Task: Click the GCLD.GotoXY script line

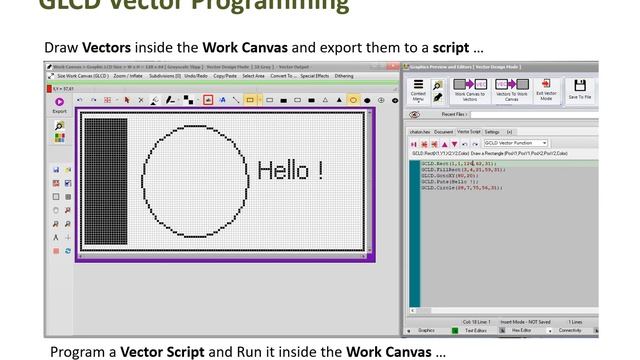Action: point(450,176)
